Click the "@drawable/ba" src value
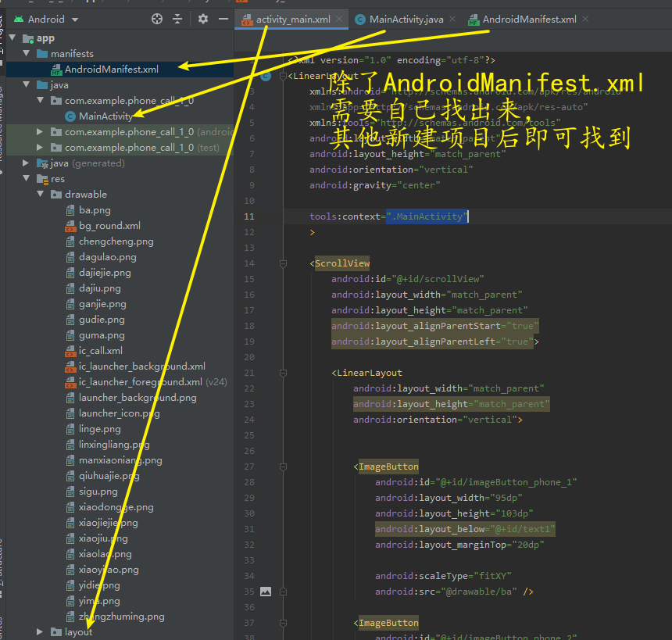 [479, 592]
